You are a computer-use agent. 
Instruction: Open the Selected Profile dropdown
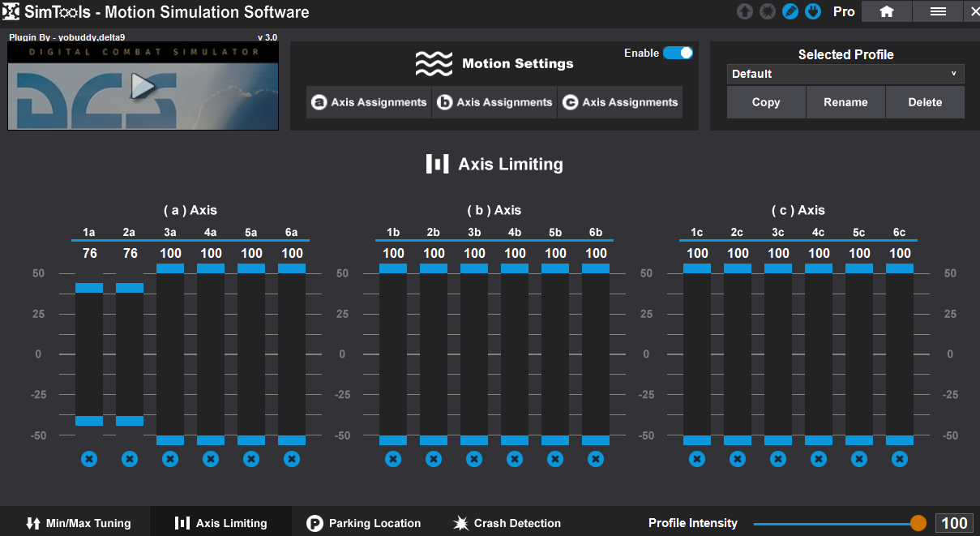pyautogui.click(x=845, y=74)
